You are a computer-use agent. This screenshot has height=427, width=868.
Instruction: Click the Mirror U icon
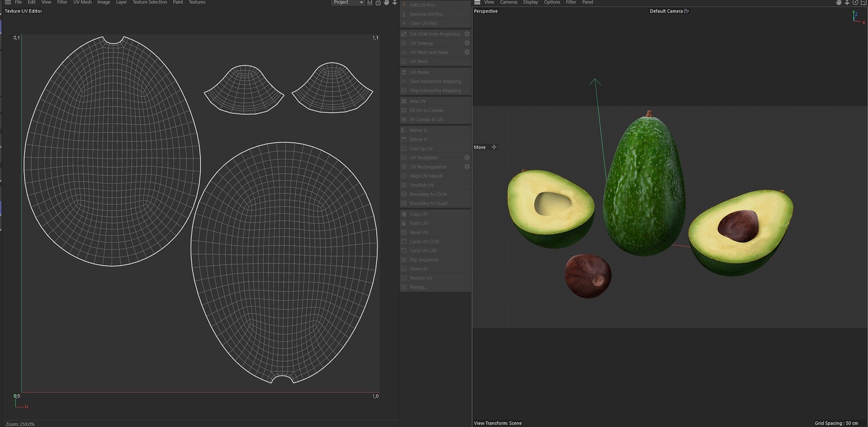coord(404,130)
